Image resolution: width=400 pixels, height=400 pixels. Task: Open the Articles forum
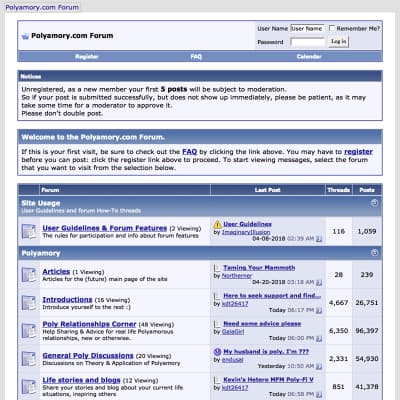(x=56, y=272)
